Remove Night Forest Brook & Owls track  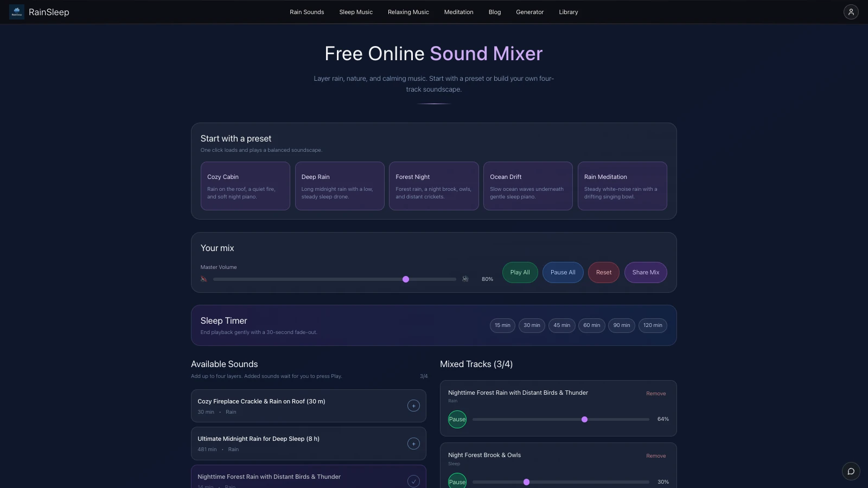click(656, 456)
